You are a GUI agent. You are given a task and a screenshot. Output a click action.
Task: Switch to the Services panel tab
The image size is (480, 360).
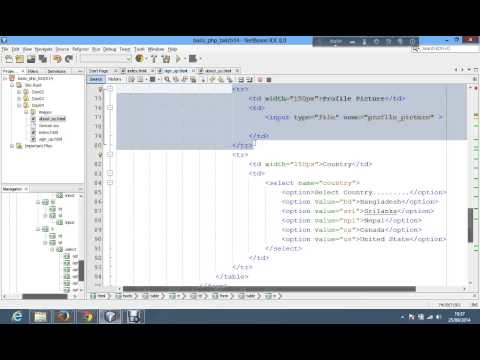click(57, 71)
